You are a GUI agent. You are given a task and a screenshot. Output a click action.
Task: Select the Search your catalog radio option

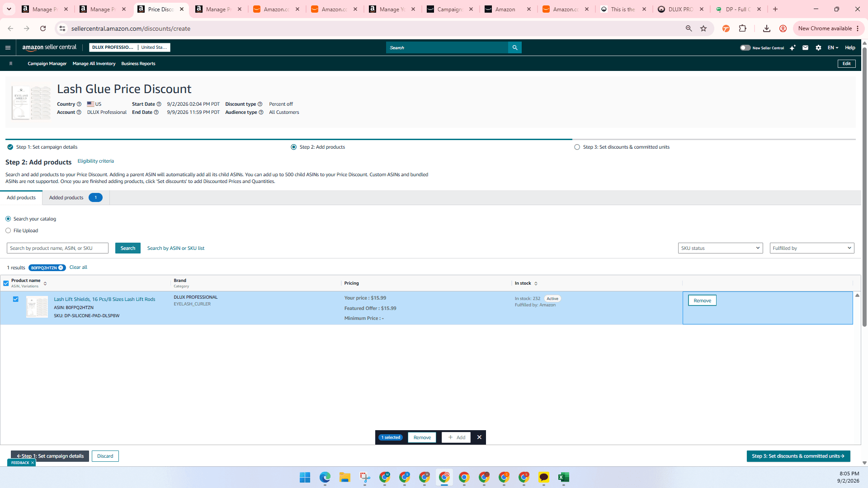tap(8, 219)
